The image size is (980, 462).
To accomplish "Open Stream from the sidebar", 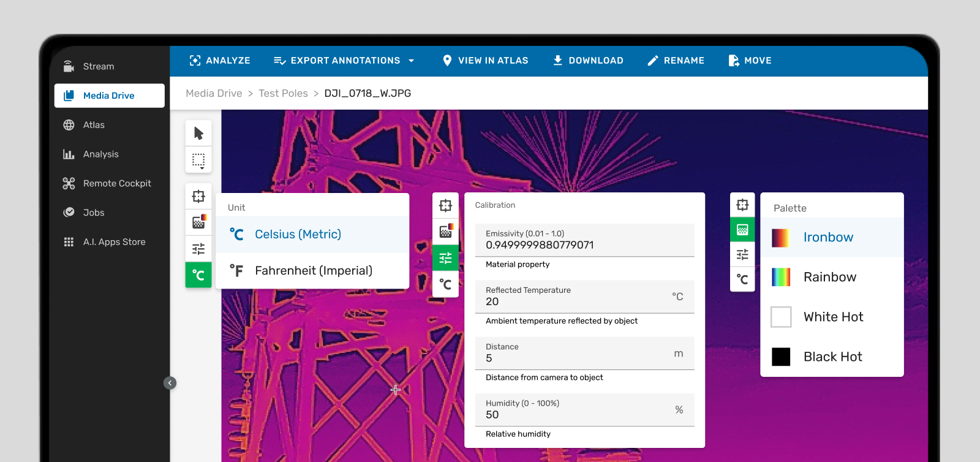I will (x=98, y=66).
